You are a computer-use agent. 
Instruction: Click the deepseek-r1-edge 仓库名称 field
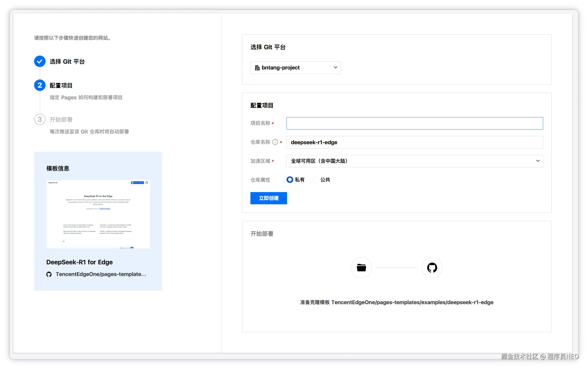414,142
